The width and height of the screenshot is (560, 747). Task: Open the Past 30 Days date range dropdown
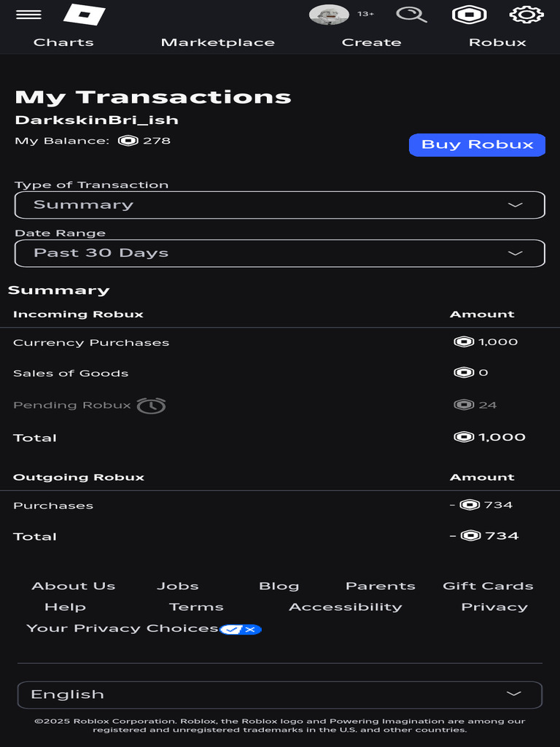click(280, 253)
